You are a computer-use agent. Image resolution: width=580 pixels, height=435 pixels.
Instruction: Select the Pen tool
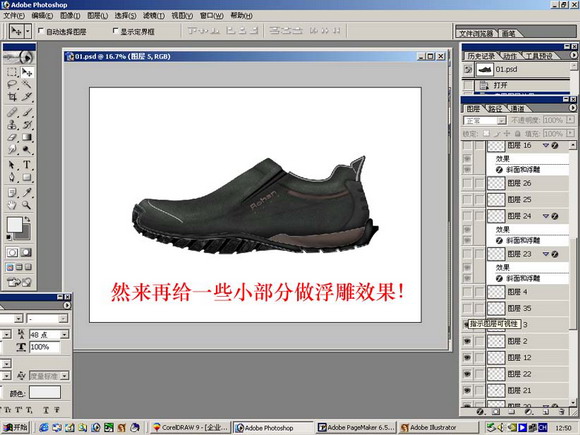coord(12,177)
